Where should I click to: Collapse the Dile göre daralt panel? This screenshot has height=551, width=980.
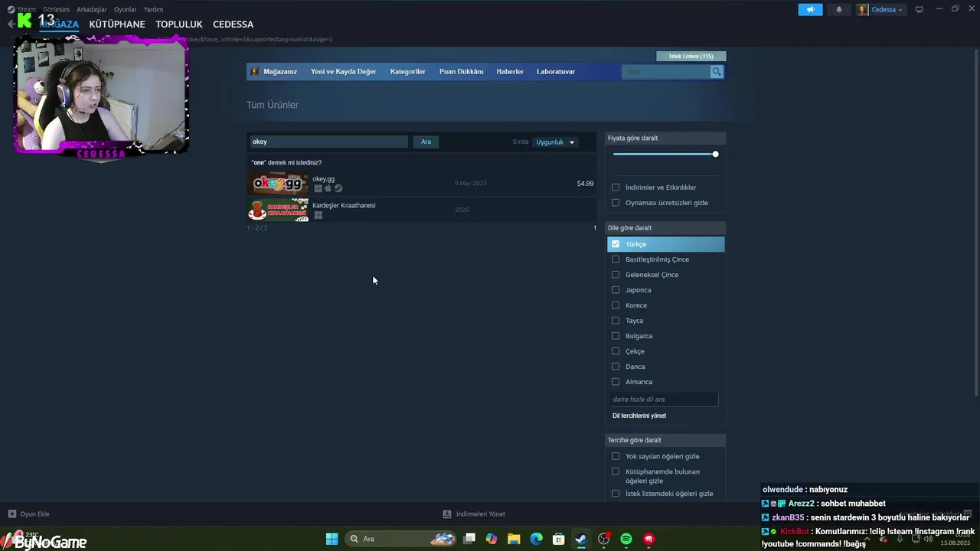[x=665, y=228]
